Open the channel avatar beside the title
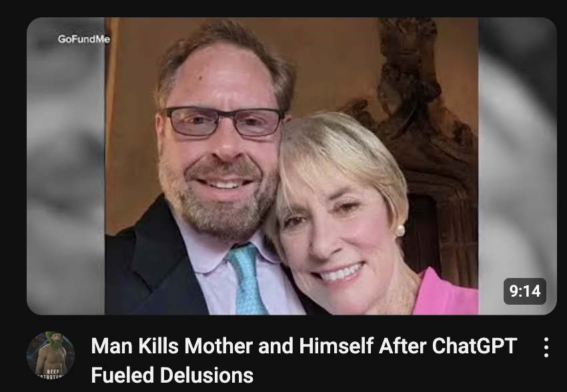567x392 pixels. [x=51, y=355]
